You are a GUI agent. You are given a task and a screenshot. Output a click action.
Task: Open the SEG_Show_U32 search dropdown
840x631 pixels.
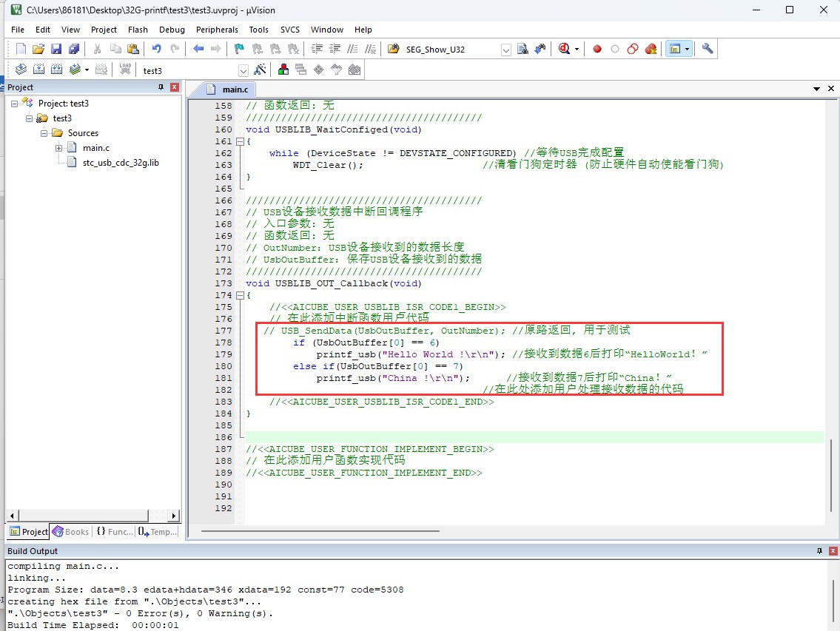tap(505, 50)
